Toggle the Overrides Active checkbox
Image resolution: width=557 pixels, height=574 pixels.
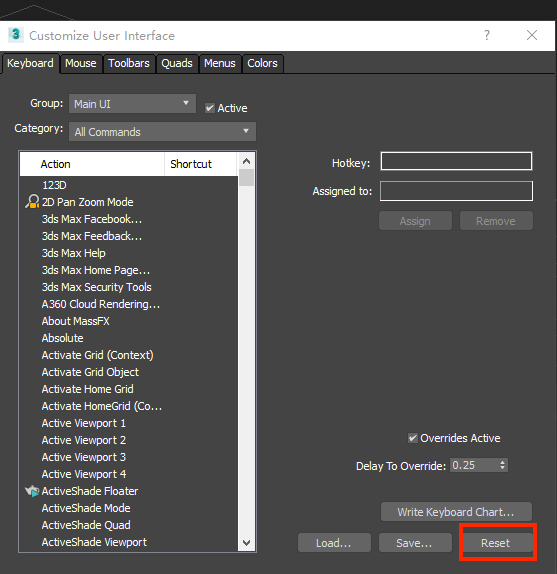413,438
